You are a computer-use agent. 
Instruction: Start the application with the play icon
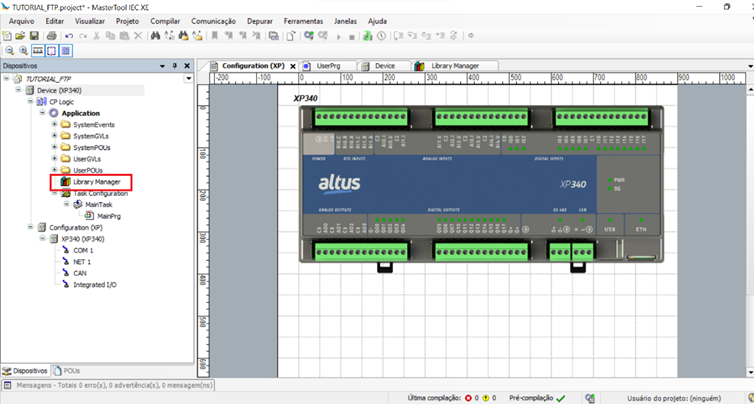[x=339, y=37]
